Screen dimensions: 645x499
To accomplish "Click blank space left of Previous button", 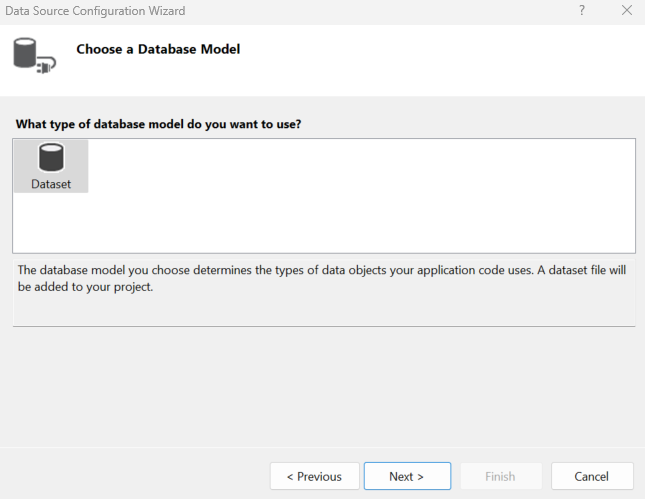I will [x=140, y=476].
